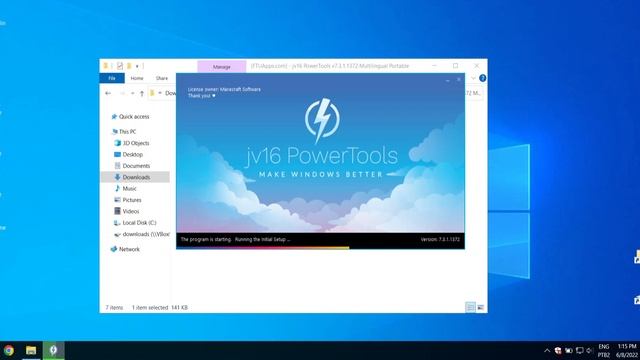Image resolution: width=640 pixels, height=360 pixels.
Task: Click '1 item selected 141 KB' status text
Action: 160,307
